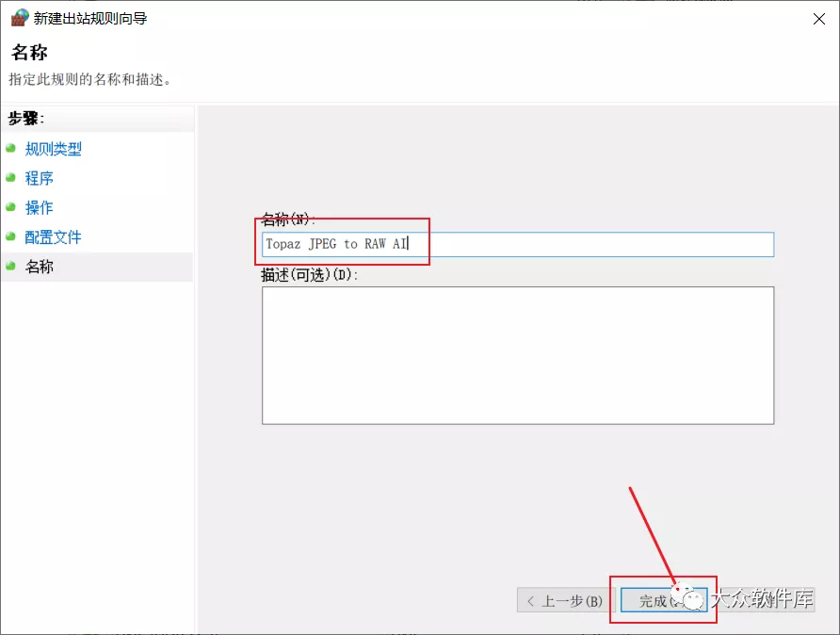Click the name field containing Topaz JPEG to RAW AI

(x=518, y=245)
